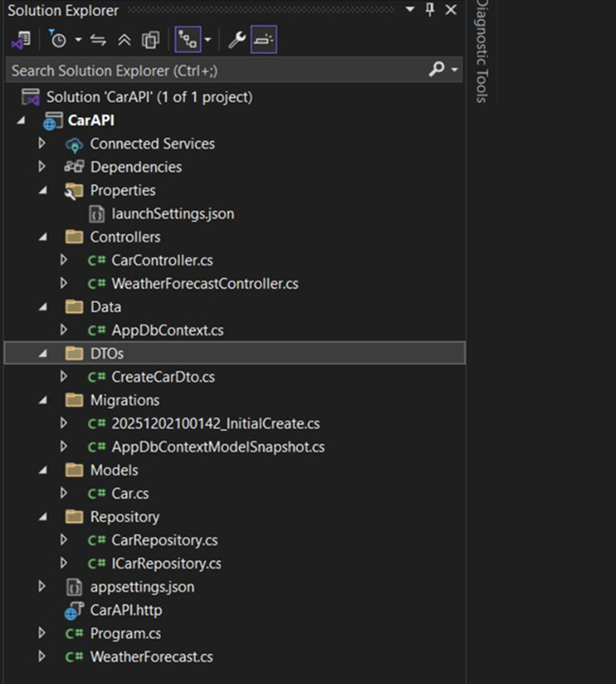Select launchSettings.json file
Screen dimensions: 616x684
tap(173, 214)
